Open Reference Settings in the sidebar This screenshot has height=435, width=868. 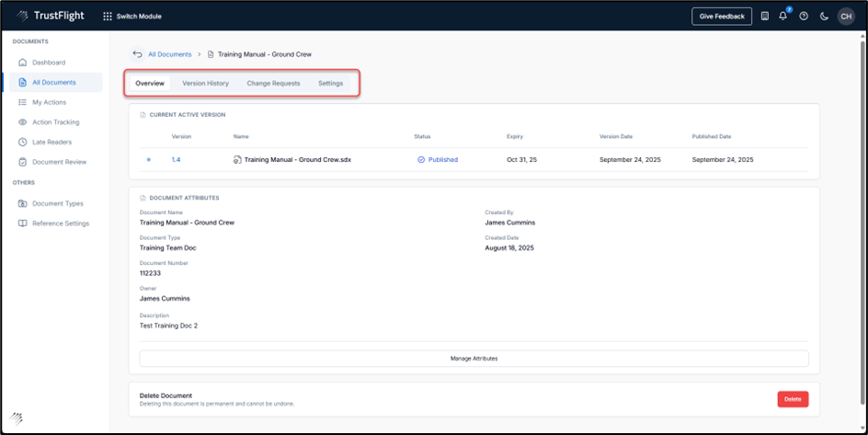pyautogui.click(x=61, y=223)
